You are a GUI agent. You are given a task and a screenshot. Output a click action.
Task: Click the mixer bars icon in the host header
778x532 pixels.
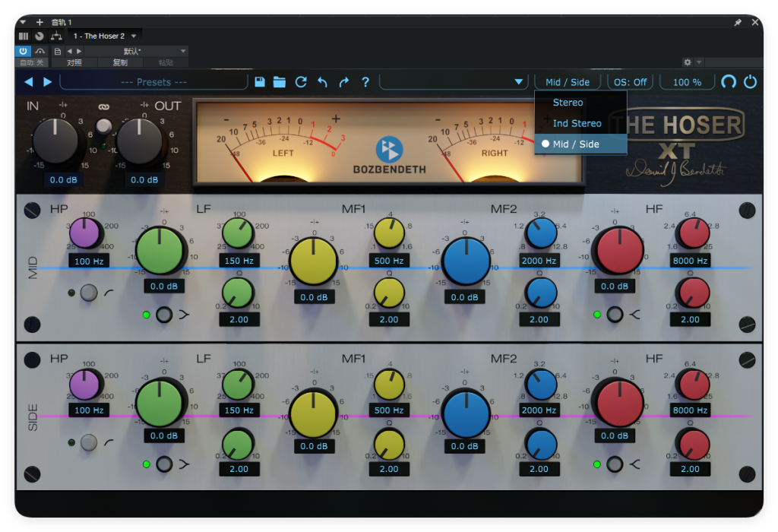click(x=24, y=36)
